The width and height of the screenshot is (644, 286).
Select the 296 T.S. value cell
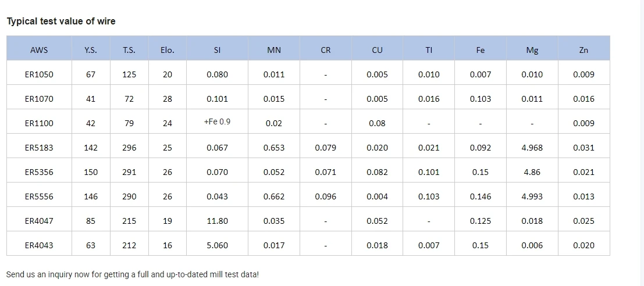[129, 148]
